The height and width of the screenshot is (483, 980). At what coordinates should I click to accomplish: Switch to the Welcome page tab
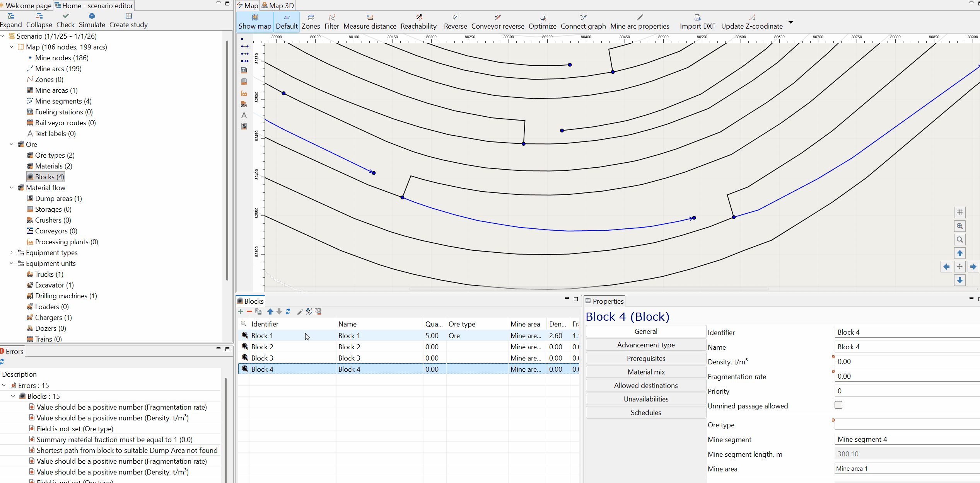point(26,5)
